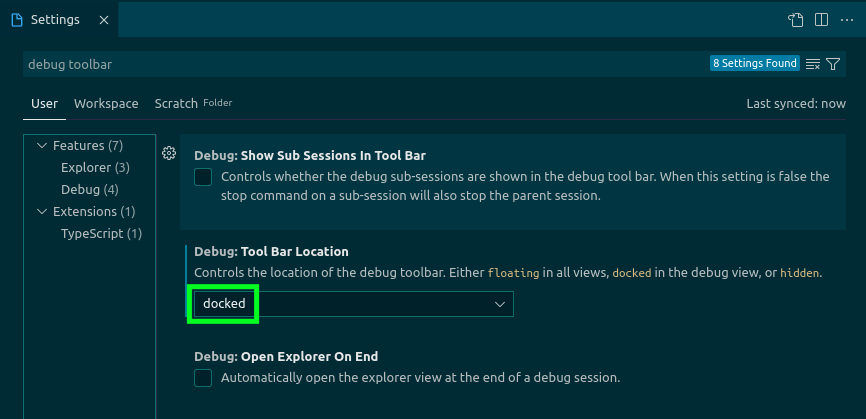Split the editor to the right
Image resolution: width=866 pixels, height=419 pixels.
(821, 20)
